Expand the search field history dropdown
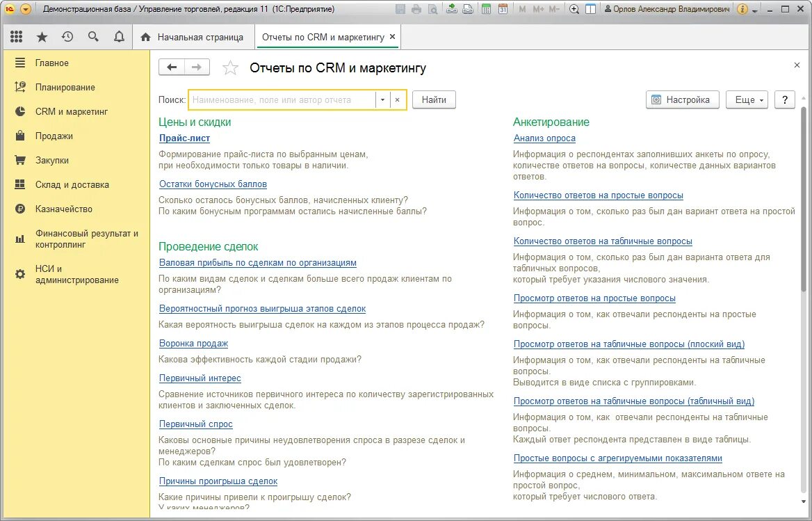 [382, 100]
